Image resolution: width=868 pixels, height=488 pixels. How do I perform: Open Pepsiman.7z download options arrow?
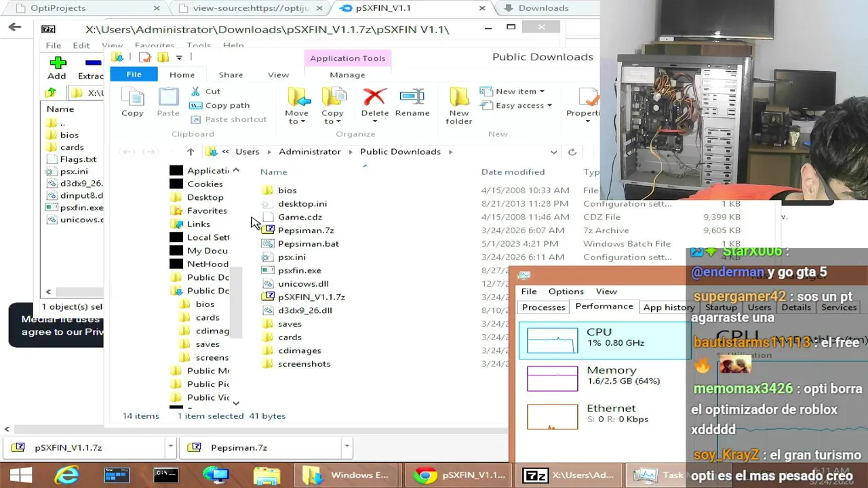(x=347, y=447)
